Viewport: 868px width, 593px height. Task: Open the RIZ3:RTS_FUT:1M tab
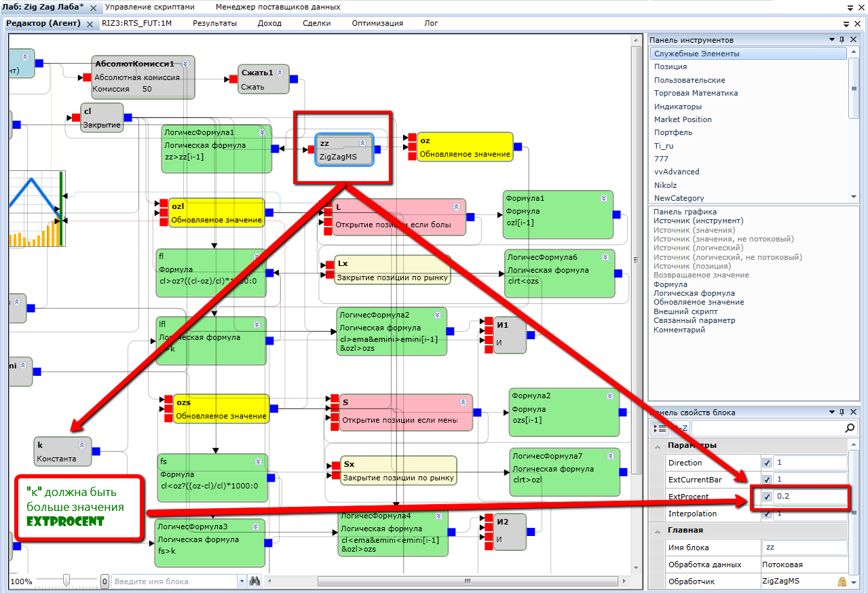(x=136, y=23)
